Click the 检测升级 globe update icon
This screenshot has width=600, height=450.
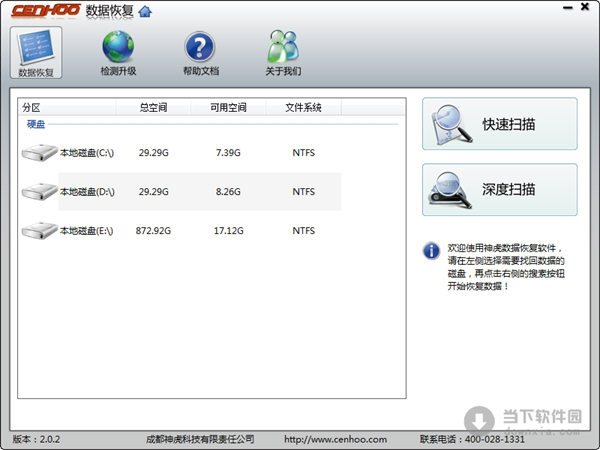[118, 53]
